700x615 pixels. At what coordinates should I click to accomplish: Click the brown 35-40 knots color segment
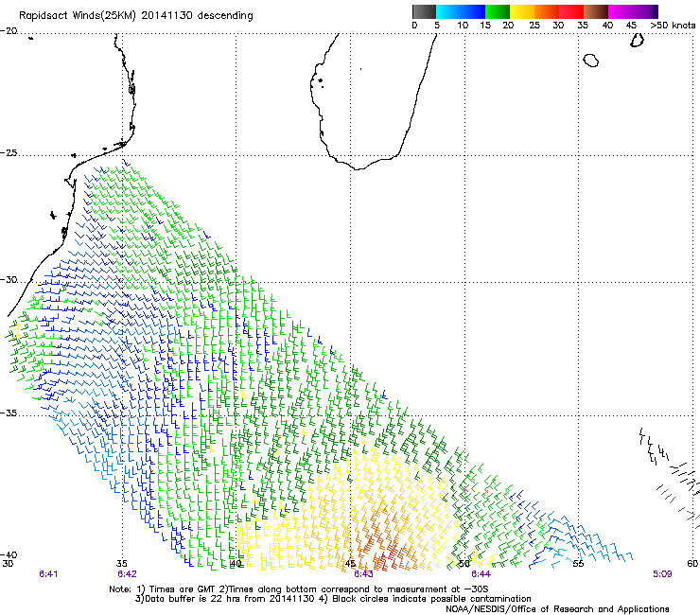point(596,11)
